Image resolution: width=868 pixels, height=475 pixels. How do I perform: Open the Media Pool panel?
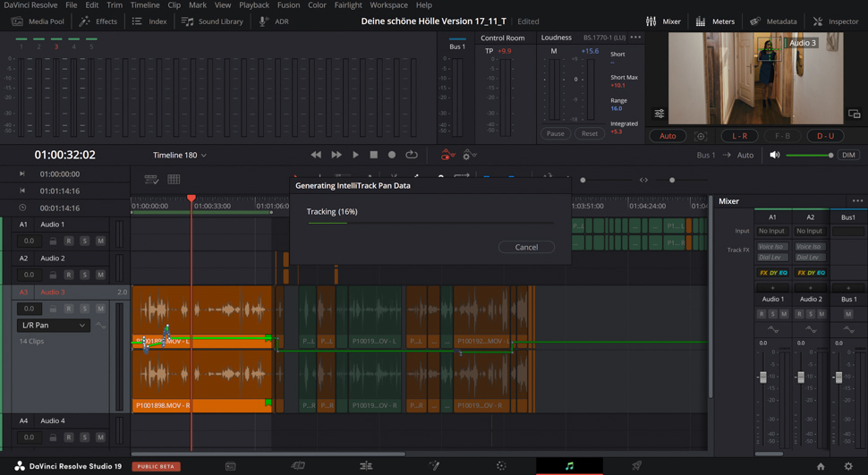[38, 21]
